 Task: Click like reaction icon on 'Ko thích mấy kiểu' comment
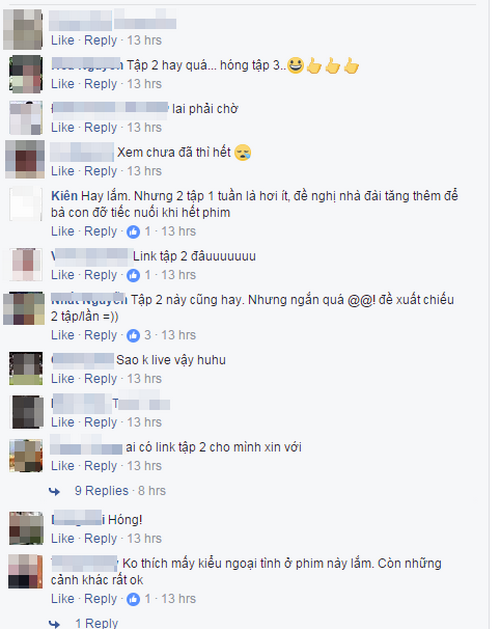point(133,599)
